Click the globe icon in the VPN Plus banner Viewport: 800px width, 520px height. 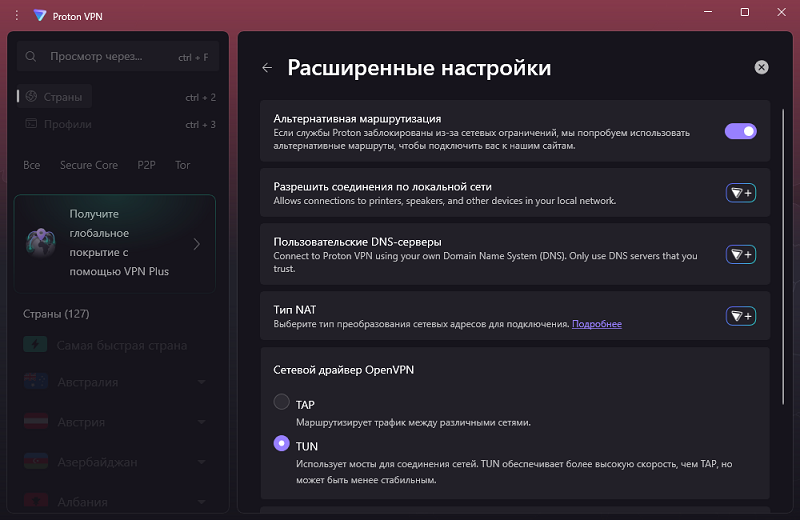click(41, 243)
